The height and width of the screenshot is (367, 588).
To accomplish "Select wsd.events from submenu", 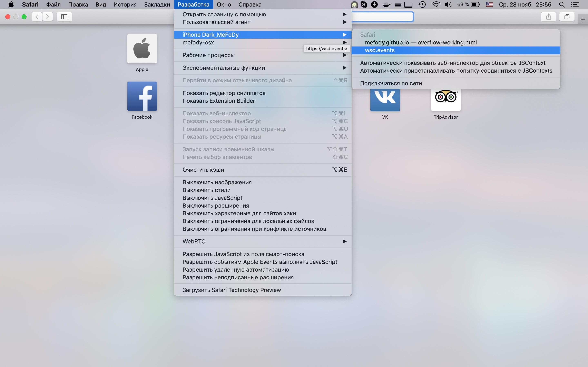I will [x=379, y=50].
